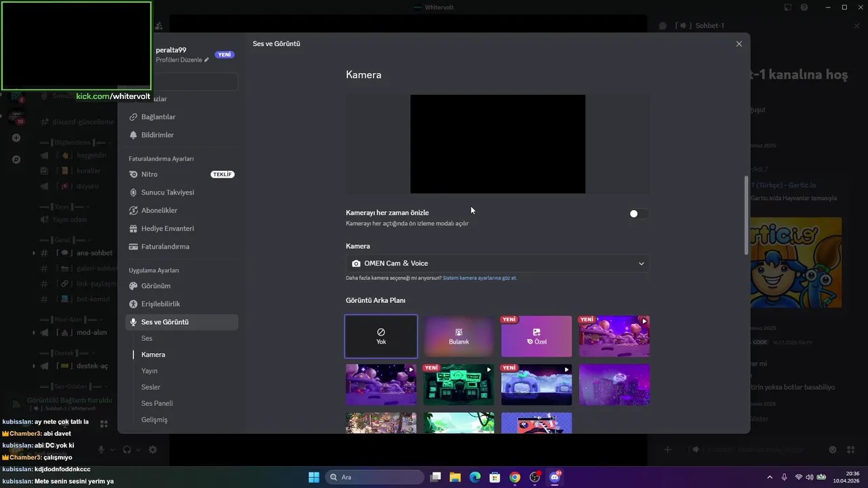Viewport: 868px width, 488px height.
Task: Click the headphones deafen icon in user panel
Action: (x=126, y=449)
